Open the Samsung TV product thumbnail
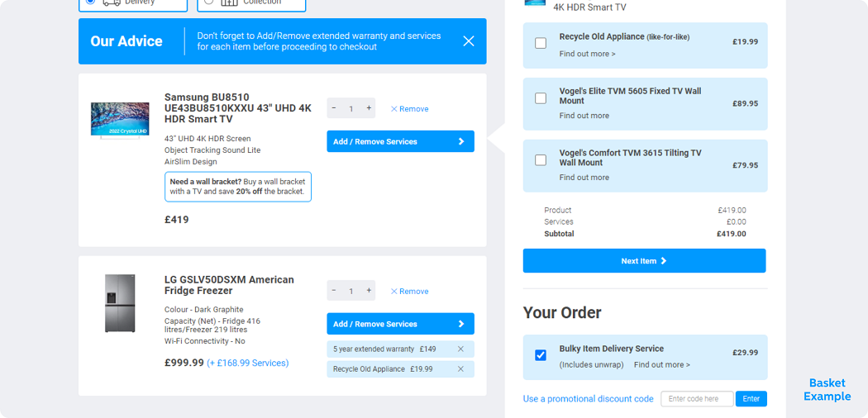This screenshot has height=418, width=868. [x=120, y=121]
